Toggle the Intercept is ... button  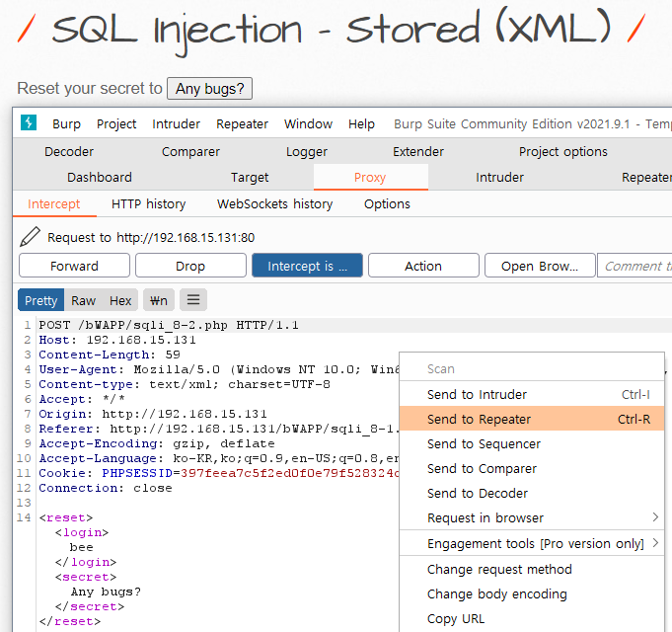pyautogui.click(x=307, y=266)
